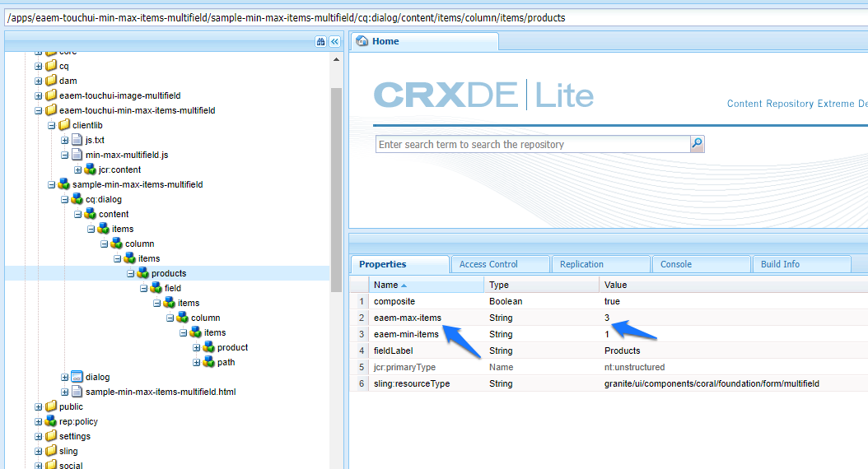Expand the cq folder node
This screenshot has width=868, height=469.
pos(38,67)
